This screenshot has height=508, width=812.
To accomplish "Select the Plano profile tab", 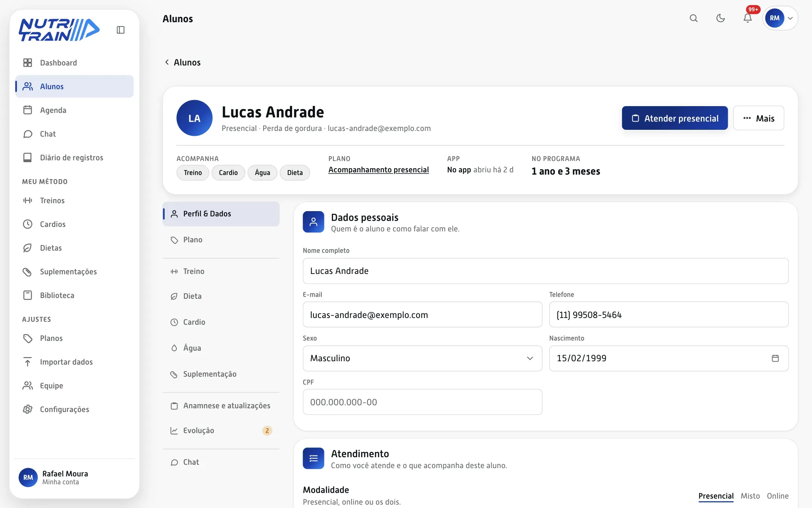I will 221,240.
